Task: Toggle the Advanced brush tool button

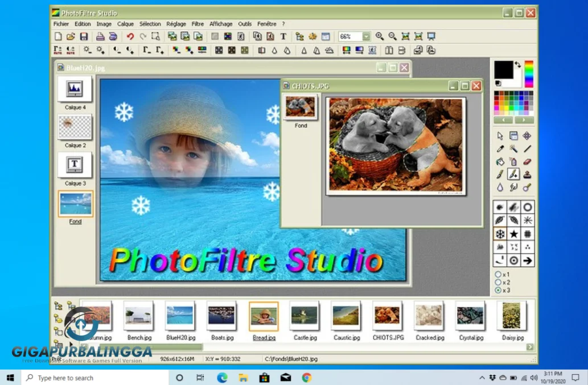Action: click(x=513, y=175)
